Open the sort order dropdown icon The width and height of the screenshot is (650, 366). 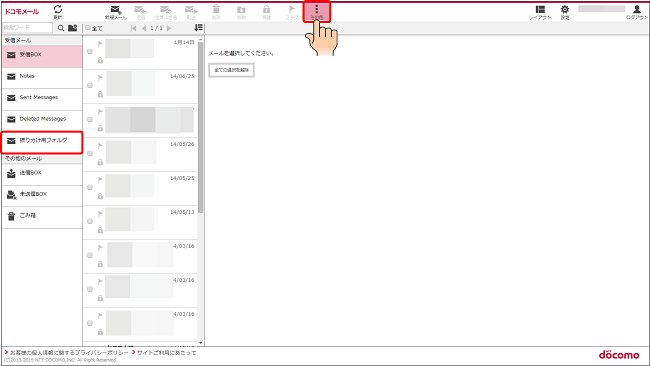(199, 28)
